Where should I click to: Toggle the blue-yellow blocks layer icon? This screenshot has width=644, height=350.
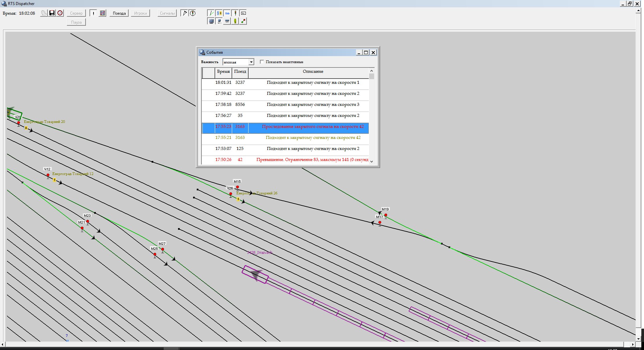point(219,13)
